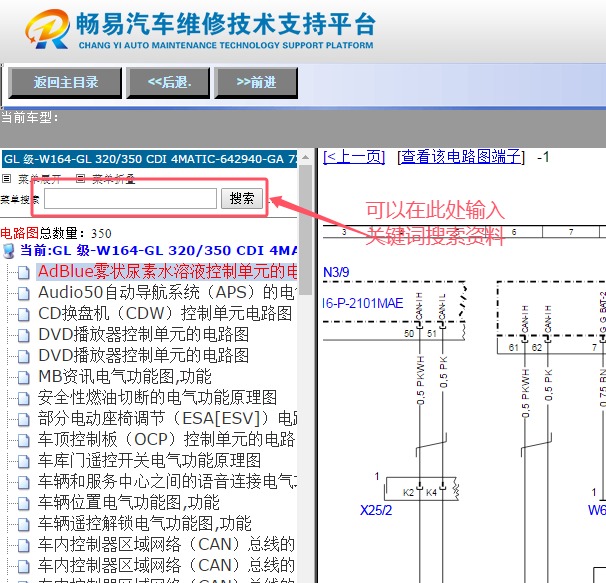Go back with <<后退 button
Screen dimensions: 606x583
pos(169,82)
